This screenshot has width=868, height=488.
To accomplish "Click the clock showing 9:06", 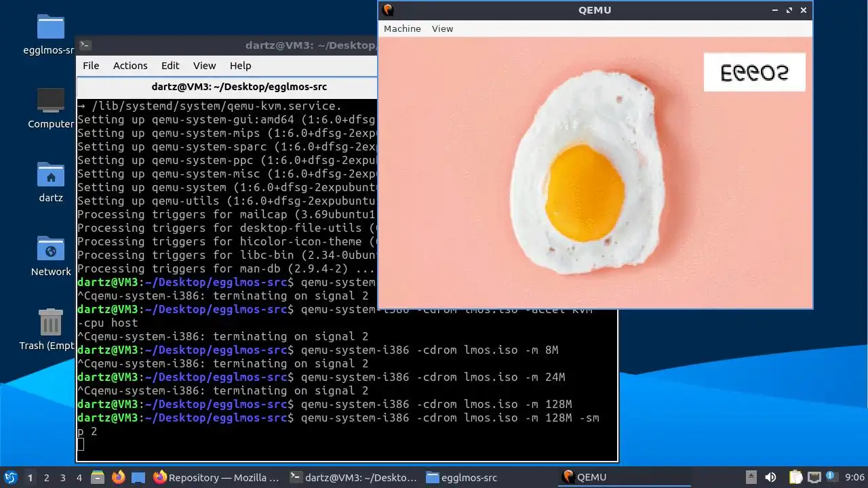I will coord(854,478).
